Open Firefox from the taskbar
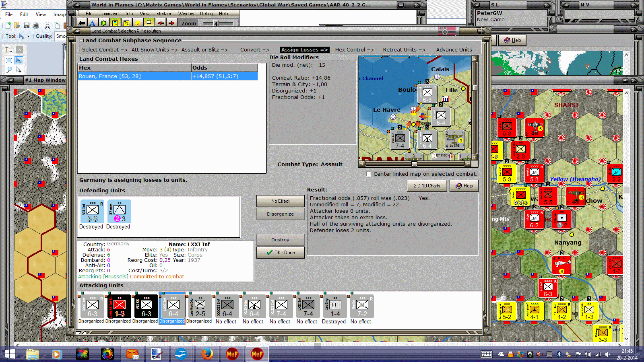Viewport: 644px width, 362px height. [207, 354]
